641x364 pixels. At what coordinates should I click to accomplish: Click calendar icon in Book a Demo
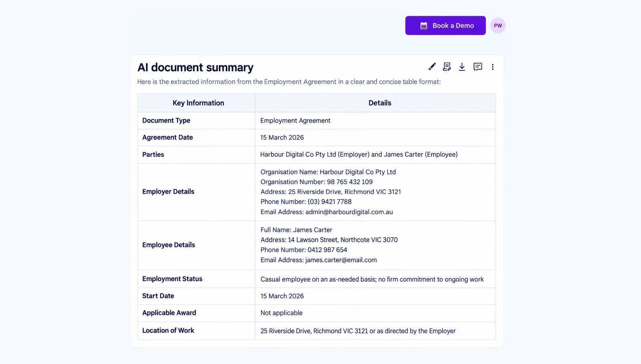click(423, 26)
